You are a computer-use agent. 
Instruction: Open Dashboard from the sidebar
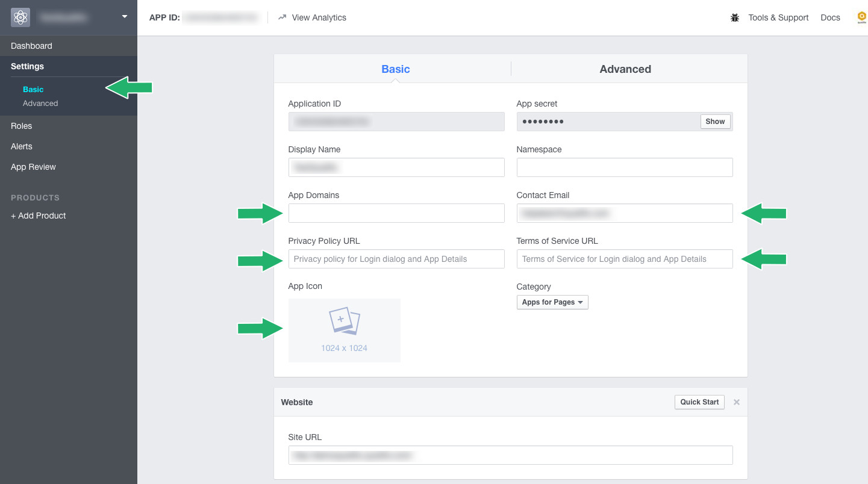pyautogui.click(x=31, y=46)
